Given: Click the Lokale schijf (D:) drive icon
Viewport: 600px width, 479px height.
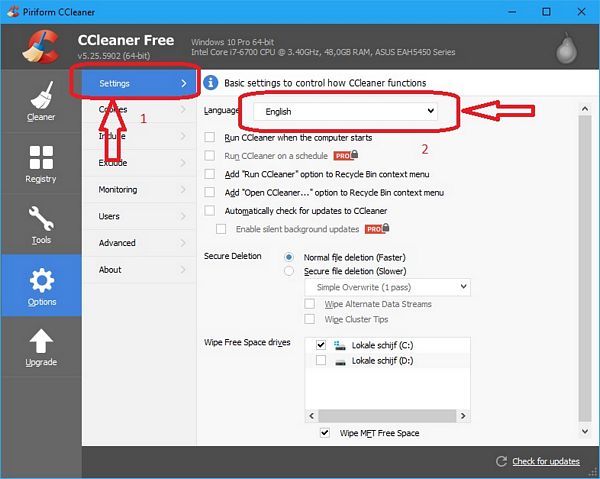Looking at the screenshot, I should pos(340,362).
